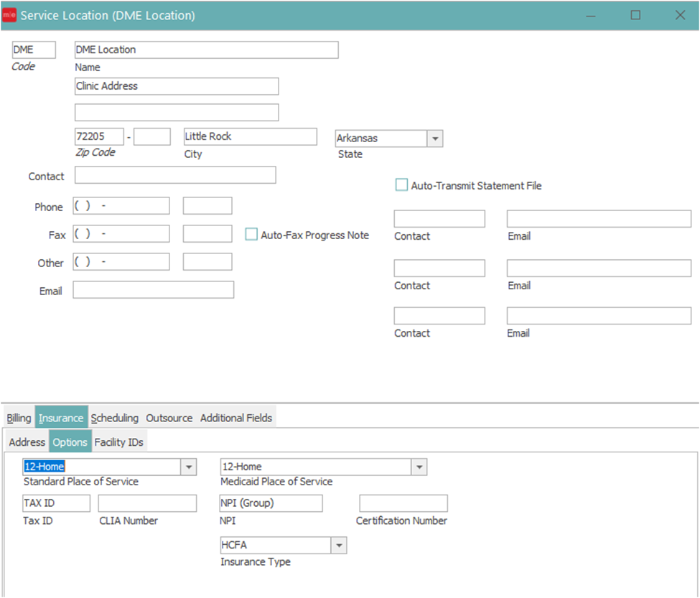Go to the Additional Fields tab
700x598 pixels.
pyautogui.click(x=236, y=418)
